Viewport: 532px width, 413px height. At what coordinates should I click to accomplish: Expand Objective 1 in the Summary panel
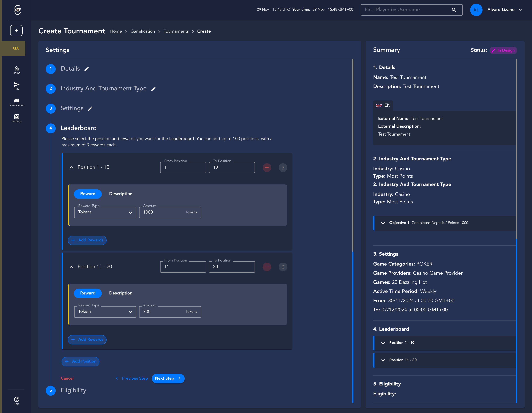[383, 223]
